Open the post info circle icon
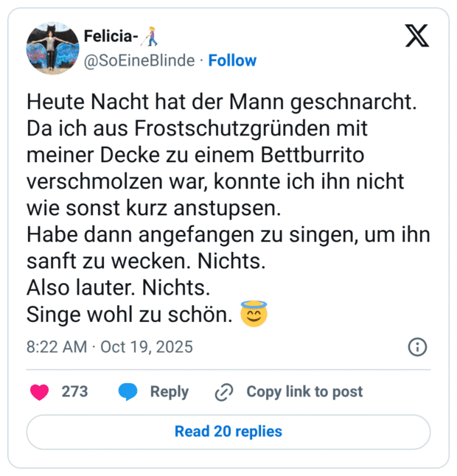The width and height of the screenshot is (457, 476). (416, 347)
